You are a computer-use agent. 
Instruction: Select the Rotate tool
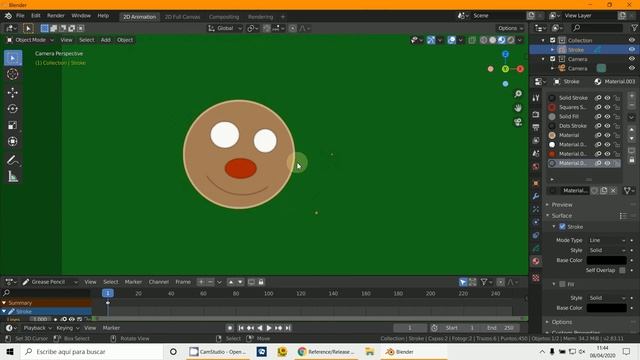(13, 109)
